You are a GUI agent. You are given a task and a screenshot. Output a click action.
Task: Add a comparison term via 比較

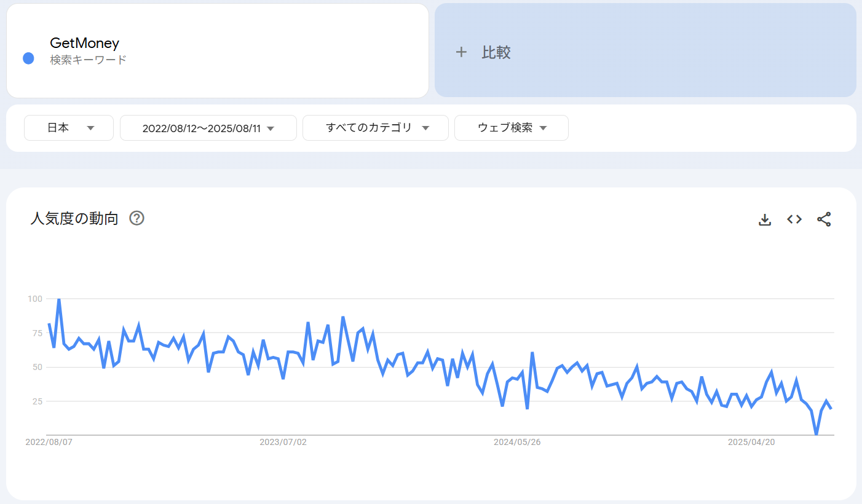646,50
